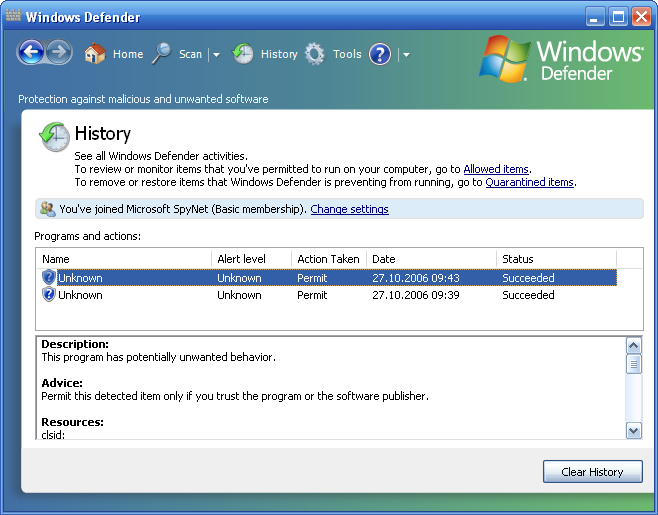Click Unknown alert level in 09:39 row

tap(239, 295)
